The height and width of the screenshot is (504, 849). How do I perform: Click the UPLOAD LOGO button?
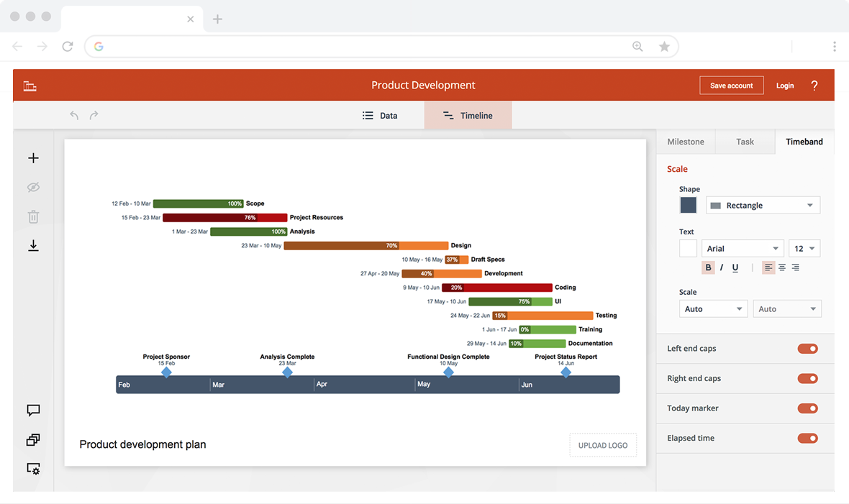(x=603, y=445)
